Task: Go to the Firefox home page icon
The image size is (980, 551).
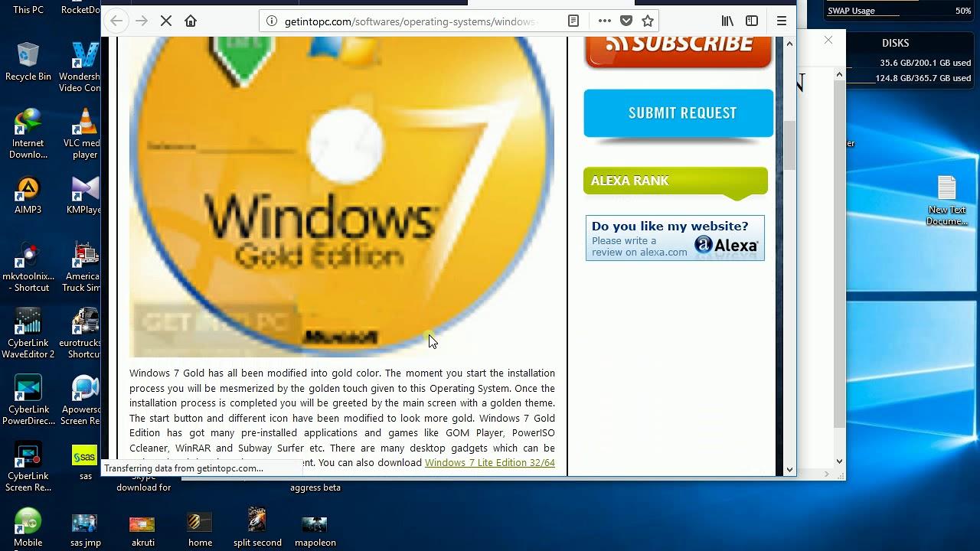Action: [x=191, y=21]
